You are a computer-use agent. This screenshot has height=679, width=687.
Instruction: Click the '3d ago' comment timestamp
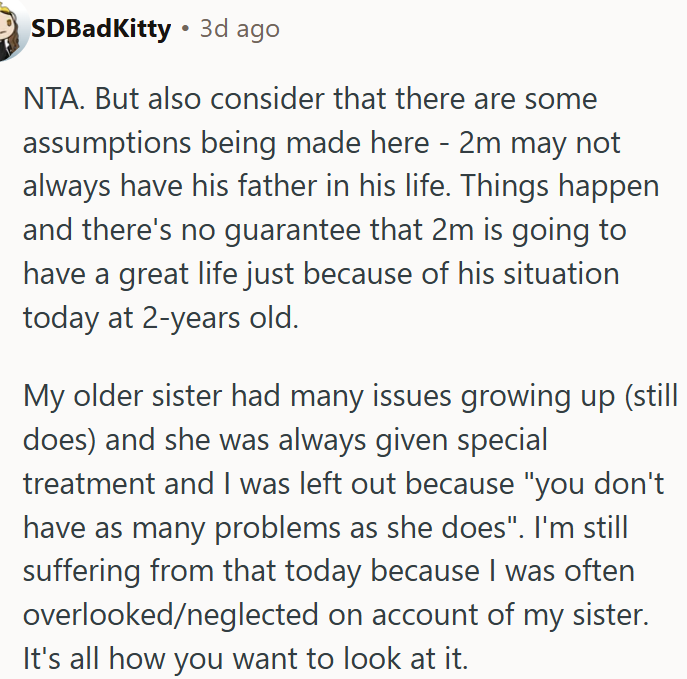(240, 29)
